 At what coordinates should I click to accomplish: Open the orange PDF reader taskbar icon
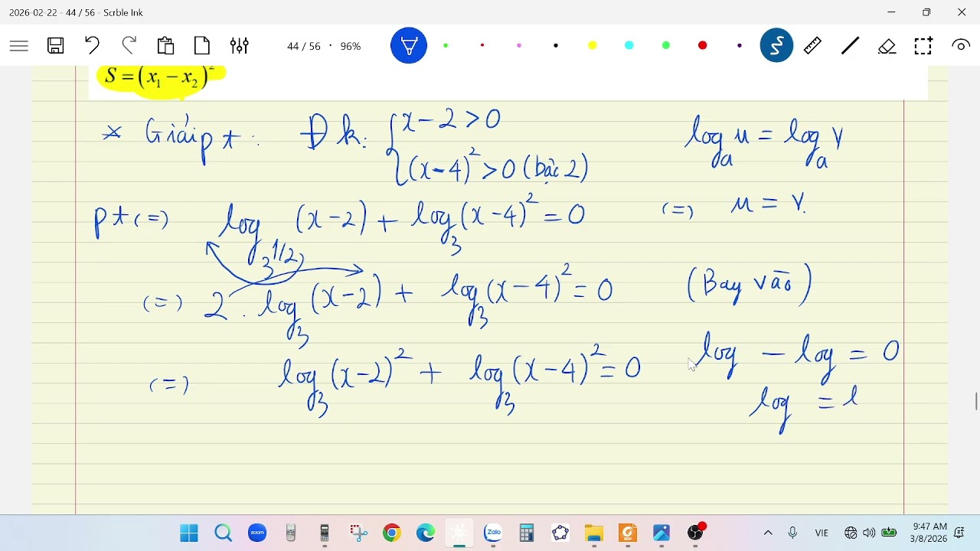628,533
